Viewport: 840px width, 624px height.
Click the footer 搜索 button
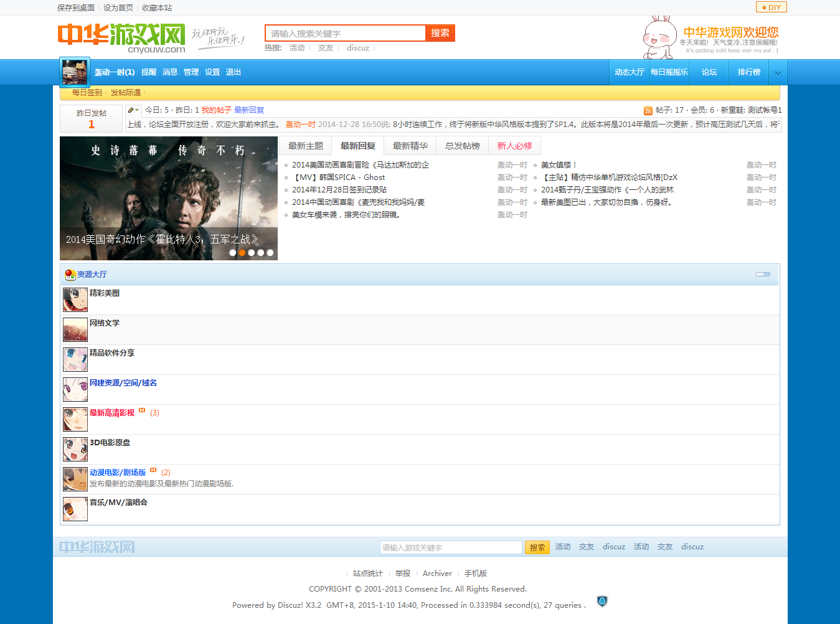(x=537, y=547)
